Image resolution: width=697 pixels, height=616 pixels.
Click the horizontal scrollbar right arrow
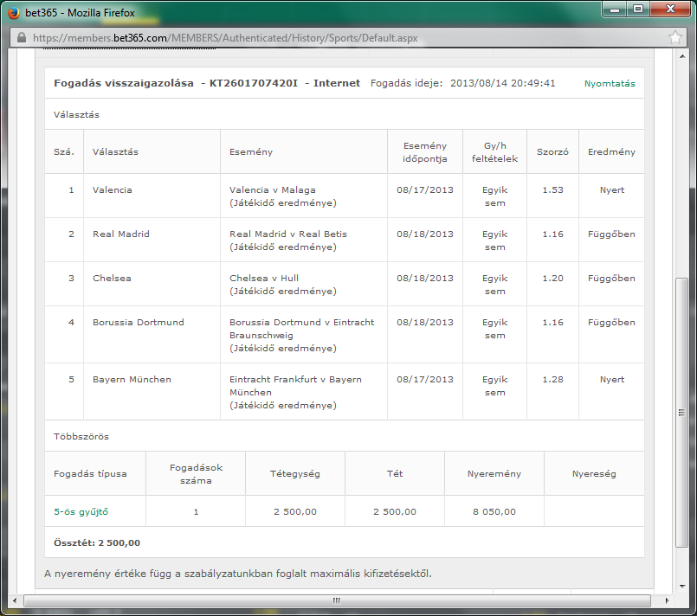tap(667, 601)
